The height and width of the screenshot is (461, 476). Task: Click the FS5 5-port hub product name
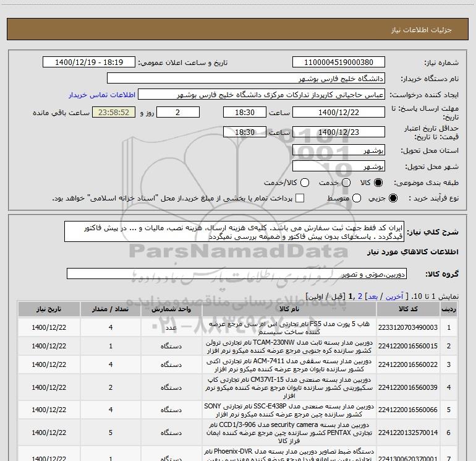(289, 328)
